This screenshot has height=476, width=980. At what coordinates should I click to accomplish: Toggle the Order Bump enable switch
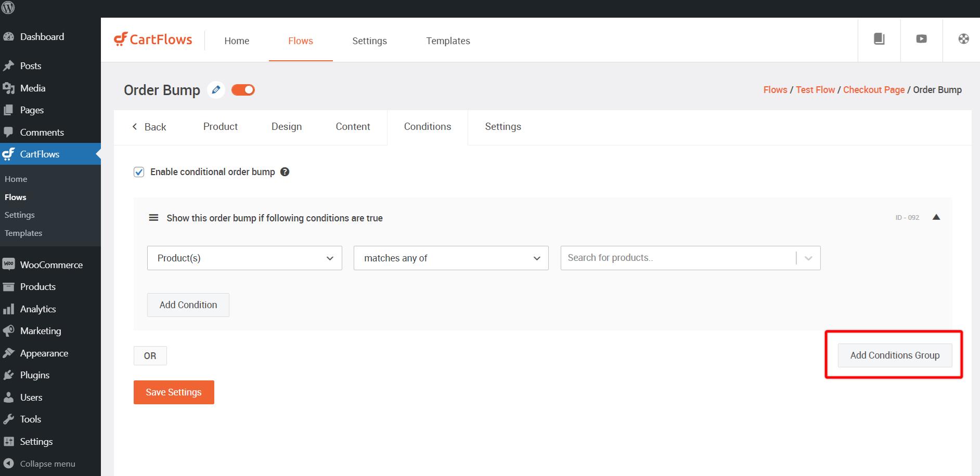[x=243, y=90]
